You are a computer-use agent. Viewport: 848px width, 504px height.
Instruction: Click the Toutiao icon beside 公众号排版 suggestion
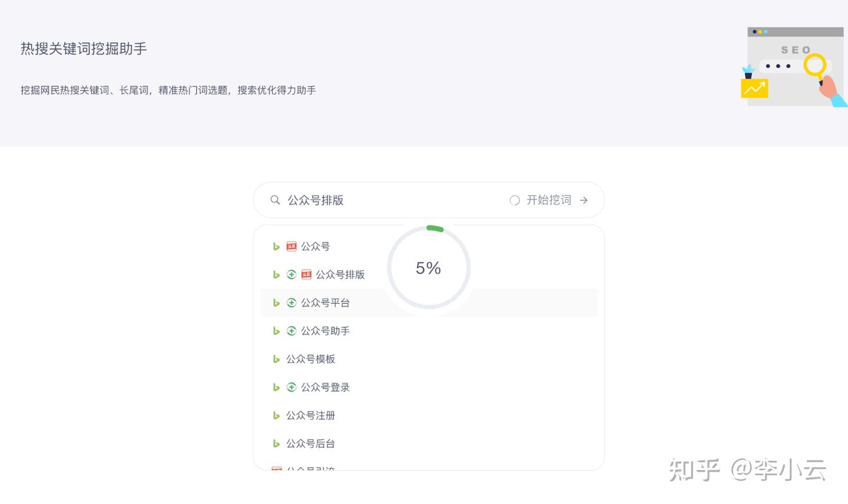point(306,274)
